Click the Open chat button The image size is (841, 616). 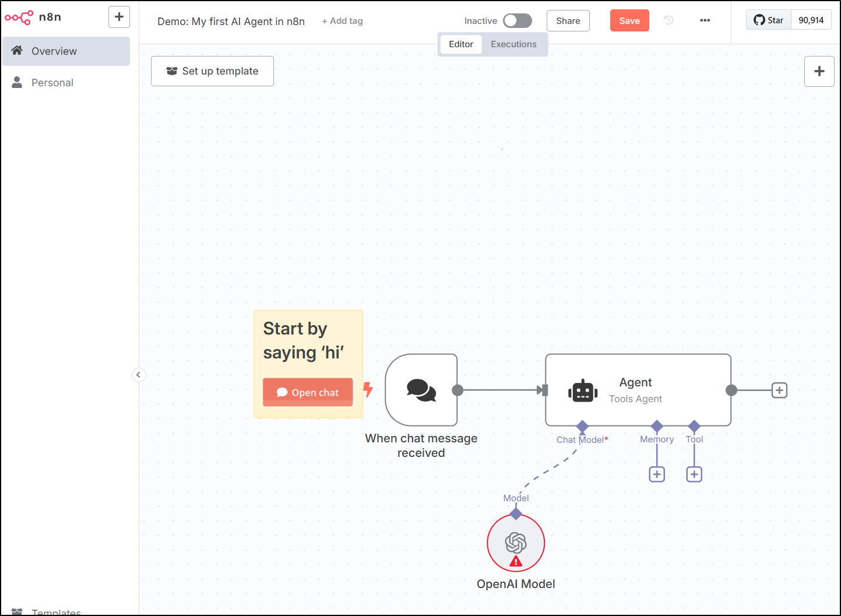[x=308, y=392]
